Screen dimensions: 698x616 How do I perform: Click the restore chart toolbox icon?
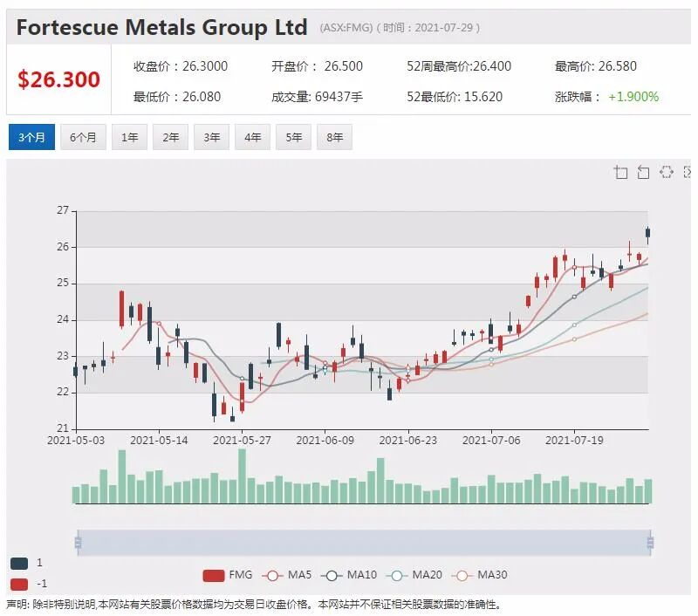point(667,172)
